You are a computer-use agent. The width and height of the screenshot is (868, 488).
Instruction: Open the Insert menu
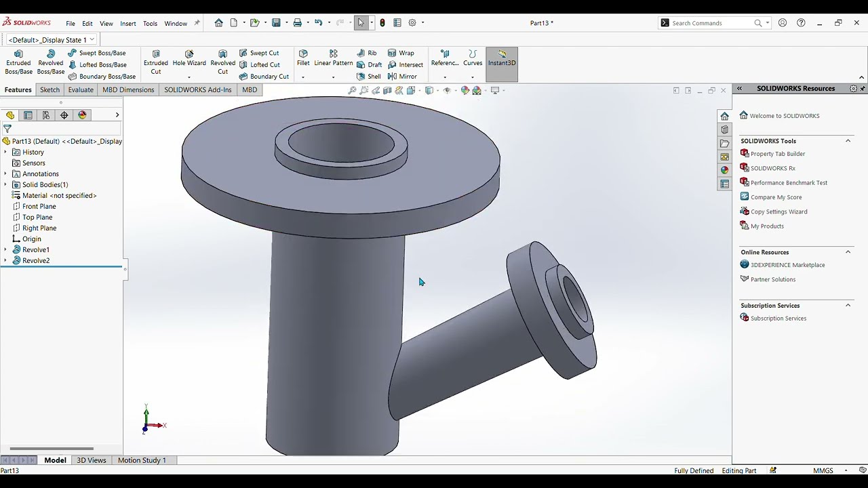[x=128, y=23]
